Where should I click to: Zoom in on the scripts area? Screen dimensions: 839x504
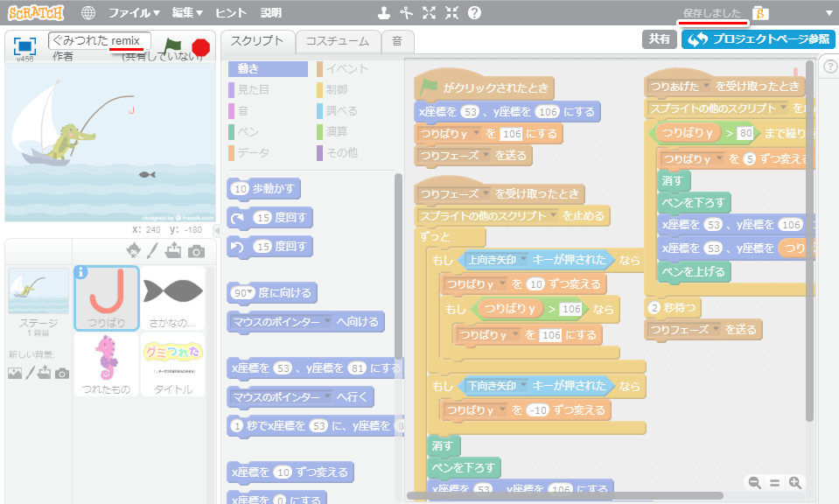pos(795,483)
